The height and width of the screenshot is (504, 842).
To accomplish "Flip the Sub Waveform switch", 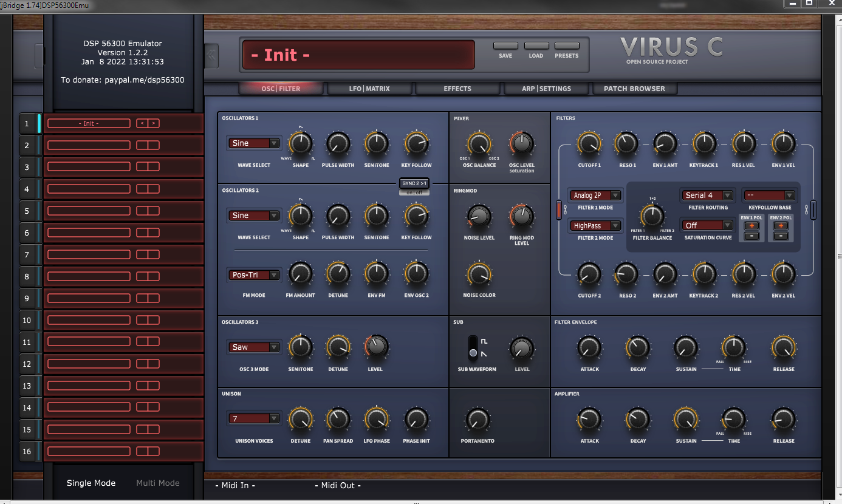I will (473, 347).
